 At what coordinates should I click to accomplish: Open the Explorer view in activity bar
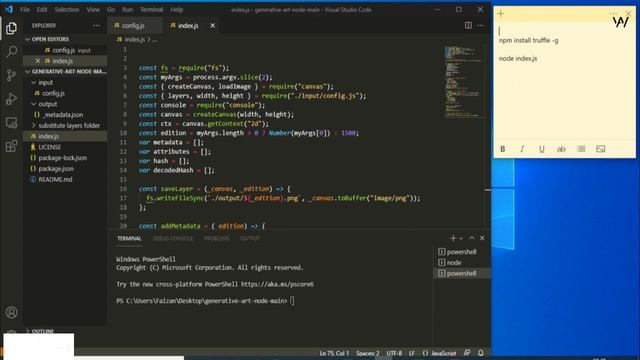click(x=11, y=28)
